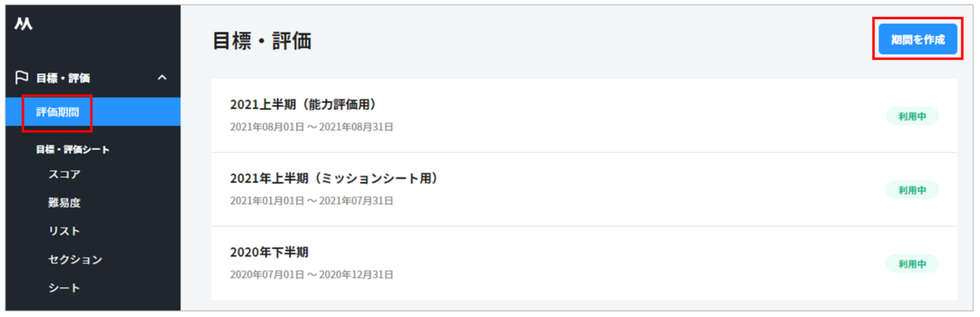Click the flag icon beside 目標・評価

(22, 78)
